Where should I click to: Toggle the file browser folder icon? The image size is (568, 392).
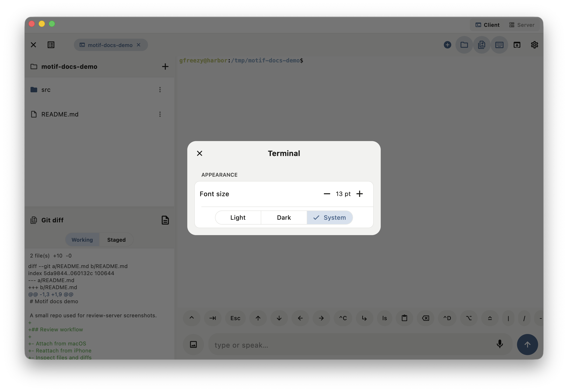[464, 45]
